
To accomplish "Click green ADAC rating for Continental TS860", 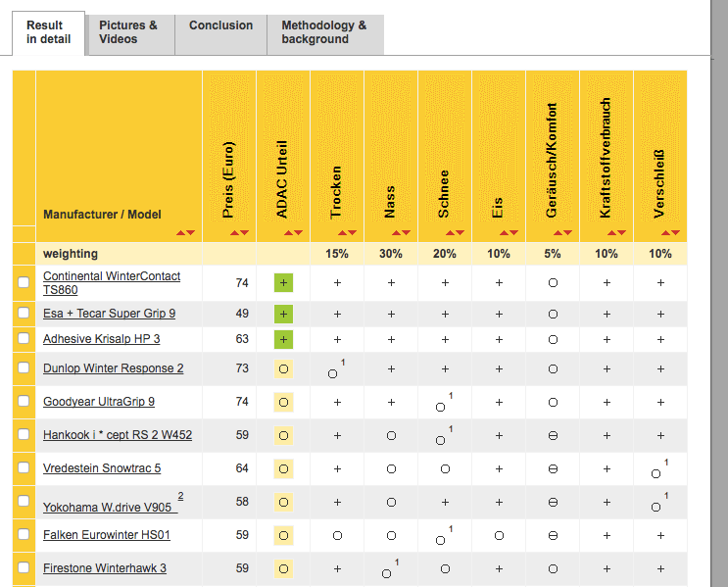I will tap(284, 283).
